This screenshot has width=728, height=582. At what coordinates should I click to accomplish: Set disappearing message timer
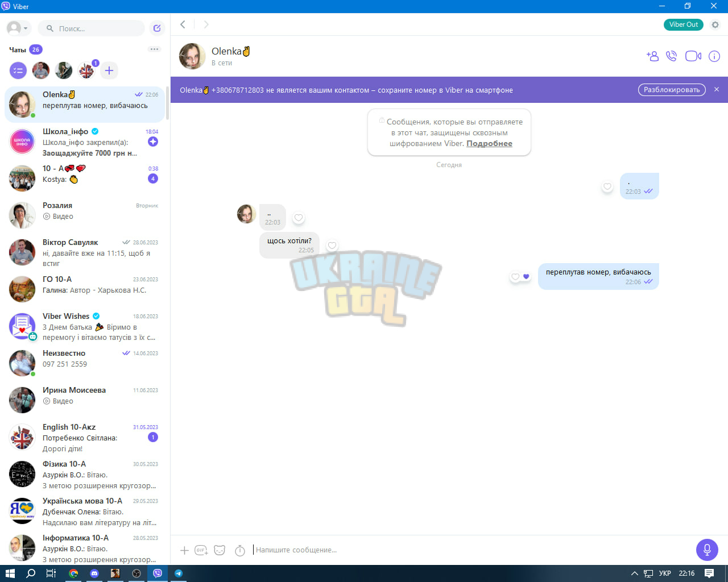tap(240, 550)
